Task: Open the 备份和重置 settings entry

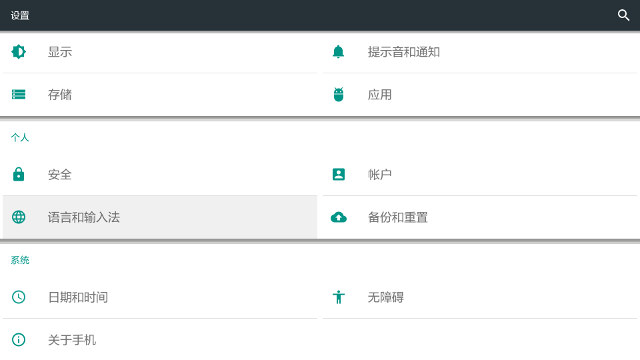Action: tap(480, 217)
